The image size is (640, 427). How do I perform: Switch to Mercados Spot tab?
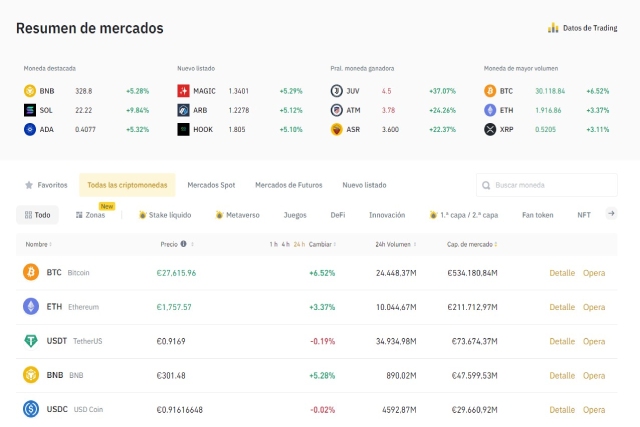click(211, 185)
